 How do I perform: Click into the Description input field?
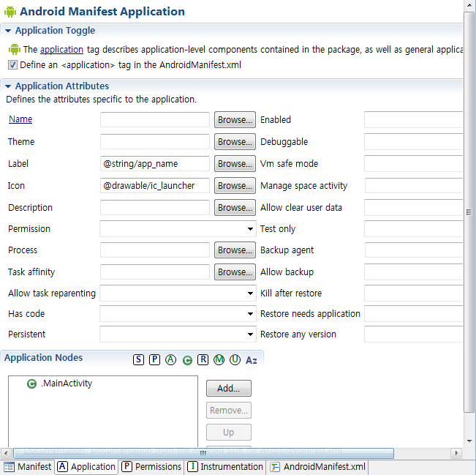(155, 208)
